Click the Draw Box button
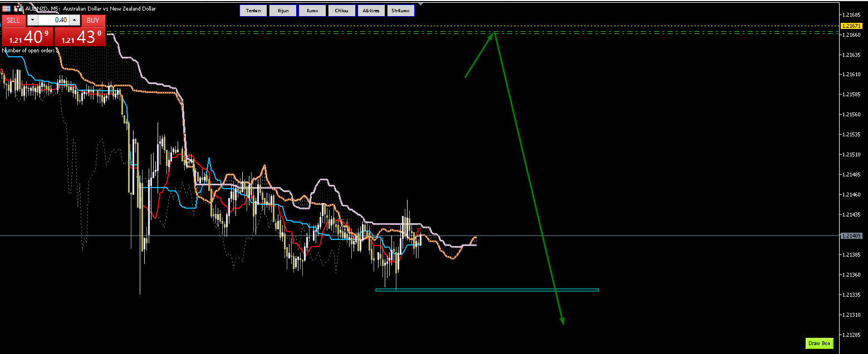The height and width of the screenshot is (354, 868). tap(820, 343)
